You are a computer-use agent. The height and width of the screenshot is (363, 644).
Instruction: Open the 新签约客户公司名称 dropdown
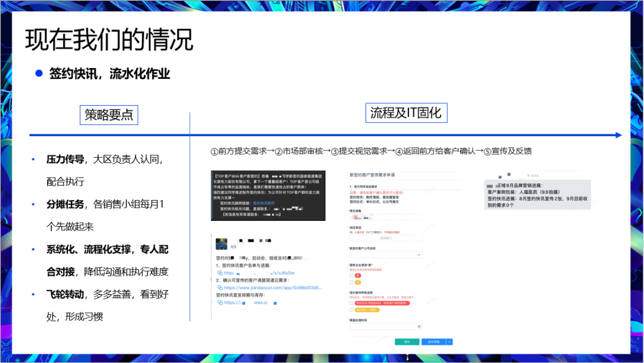pos(386,255)
